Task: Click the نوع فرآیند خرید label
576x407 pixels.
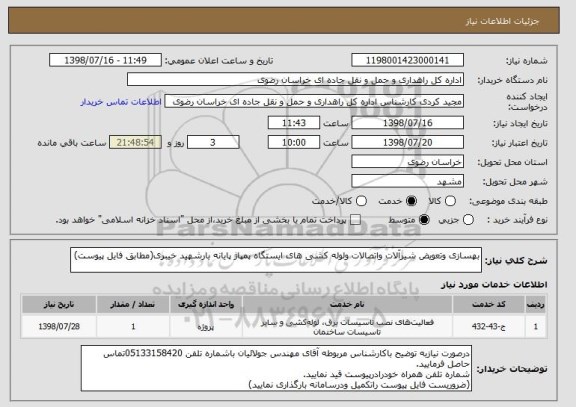Action: click(x=517, y=220)
